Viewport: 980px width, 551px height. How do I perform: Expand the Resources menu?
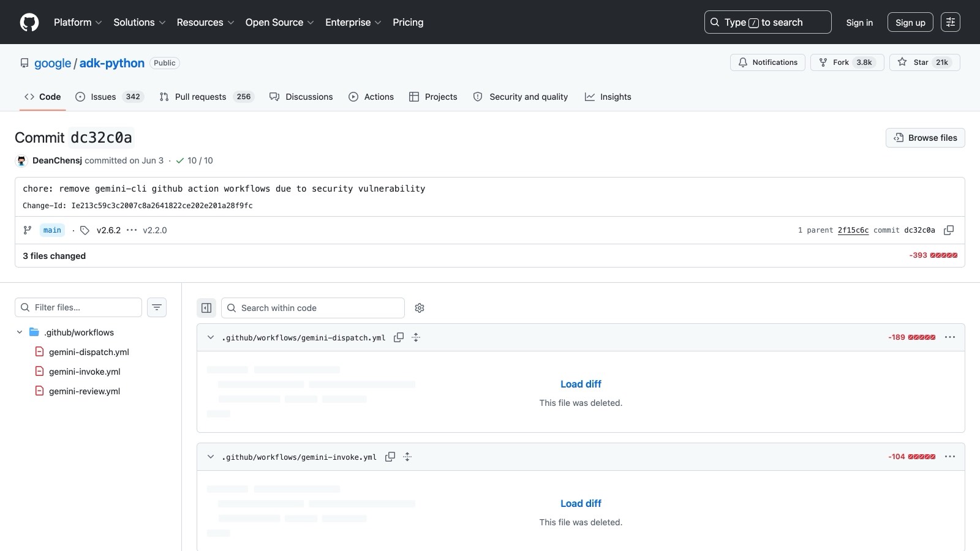[205, 22]
